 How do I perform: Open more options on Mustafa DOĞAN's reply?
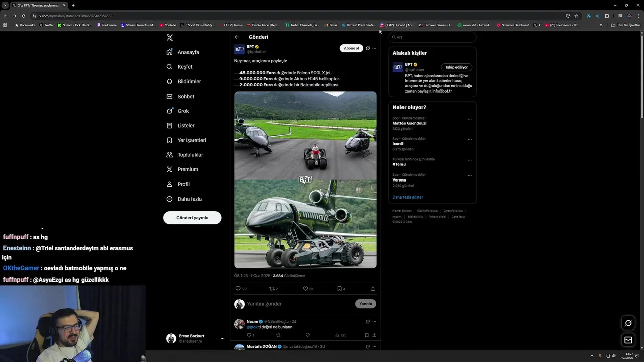click(x=374, y=347)
